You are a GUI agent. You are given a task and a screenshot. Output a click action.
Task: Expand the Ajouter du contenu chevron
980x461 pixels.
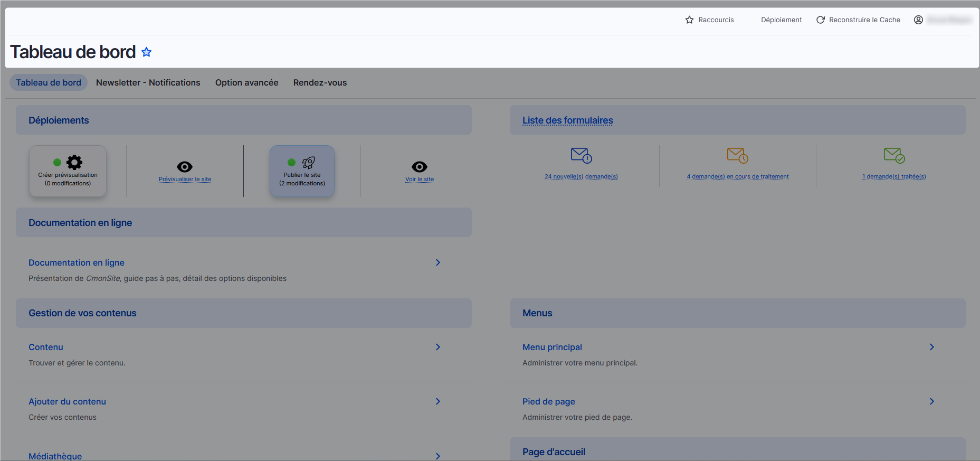point(437,401)
